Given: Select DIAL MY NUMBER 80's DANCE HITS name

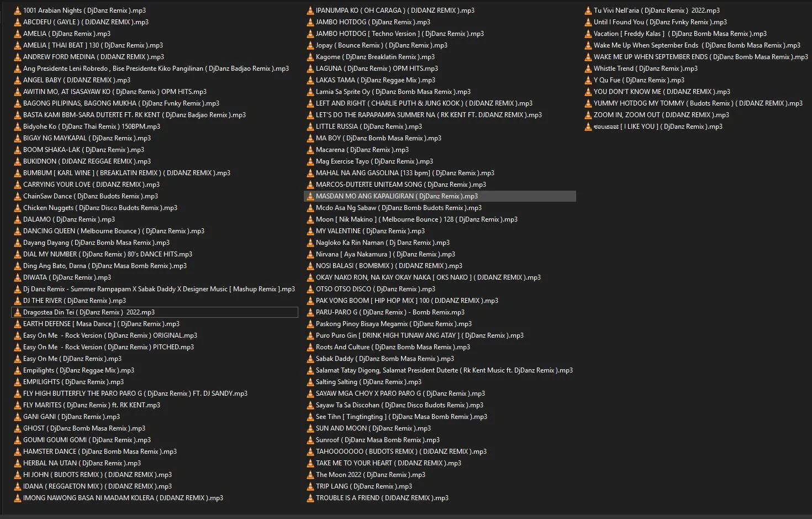Looking at the screenshot, I should click(x=108, y=254).
